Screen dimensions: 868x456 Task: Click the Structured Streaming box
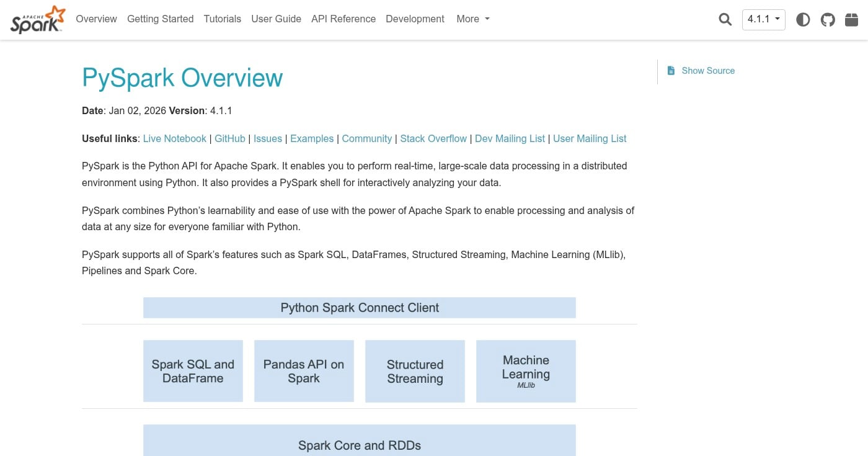pos(415,371)
